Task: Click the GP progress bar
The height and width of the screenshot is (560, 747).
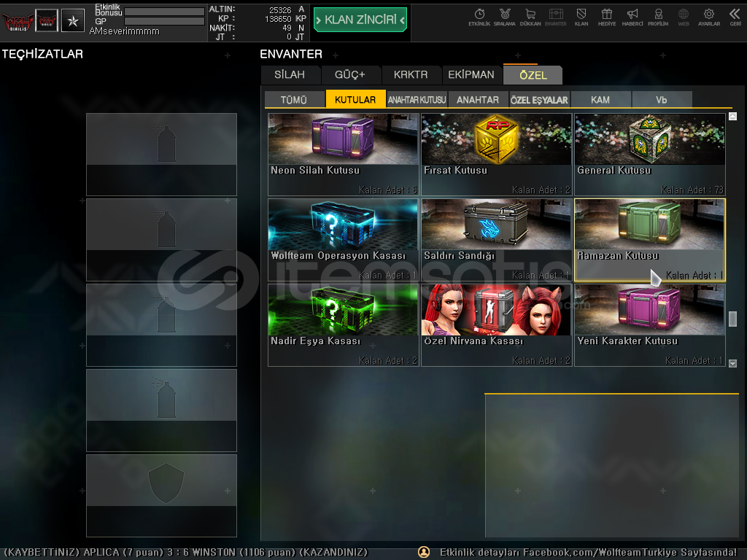Action: point(164,21)
